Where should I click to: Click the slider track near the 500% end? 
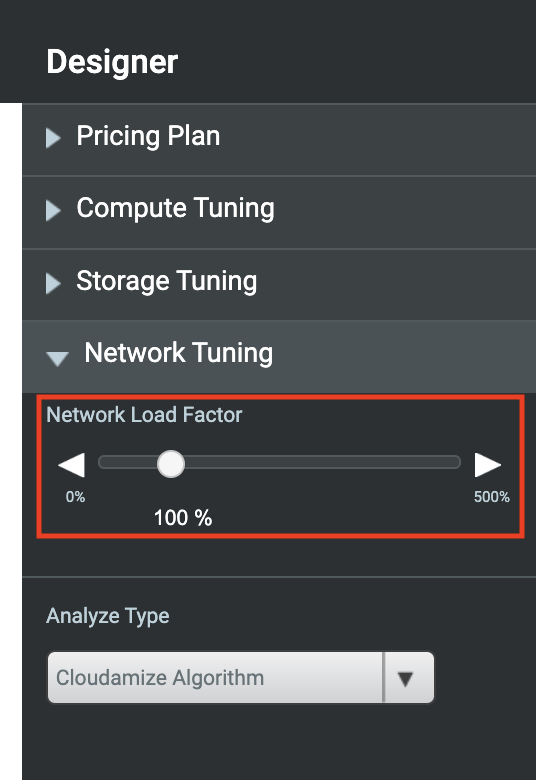coord(448,463)
